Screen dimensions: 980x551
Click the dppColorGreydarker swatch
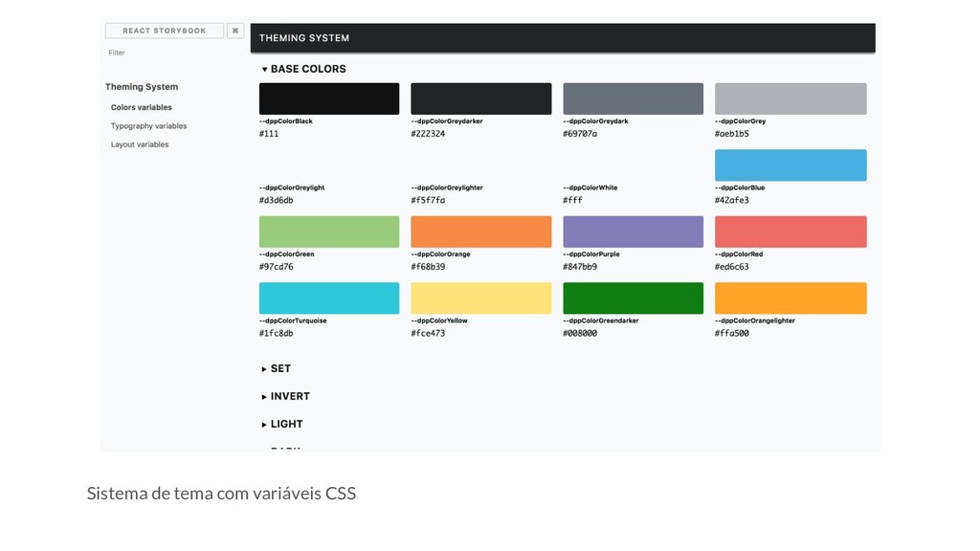click(481, 99)
